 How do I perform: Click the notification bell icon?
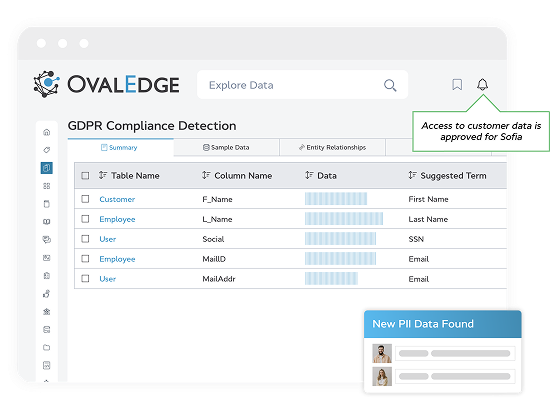pyautogui.click(x=482, y=85)
